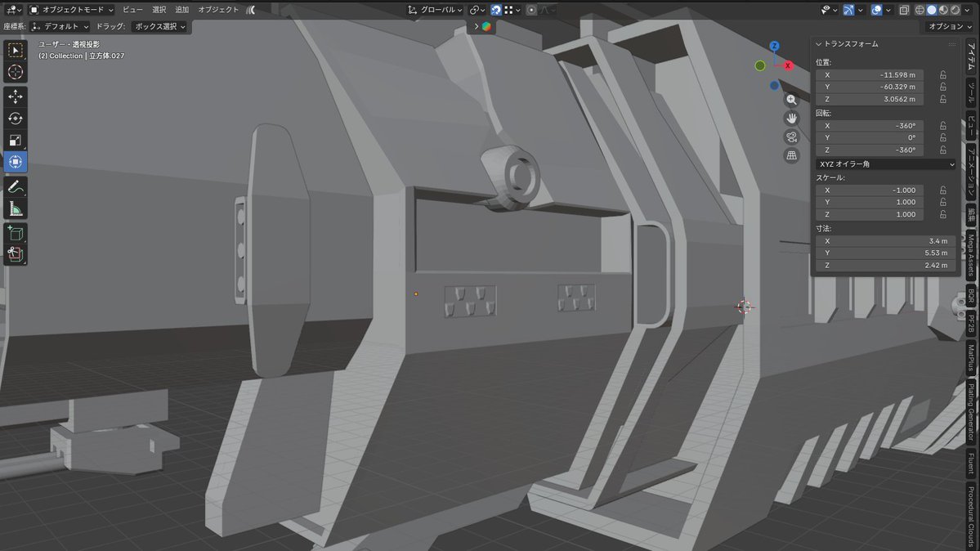Click the location X field -11.598 m
980x551 pixels.
tap(869, 75)
